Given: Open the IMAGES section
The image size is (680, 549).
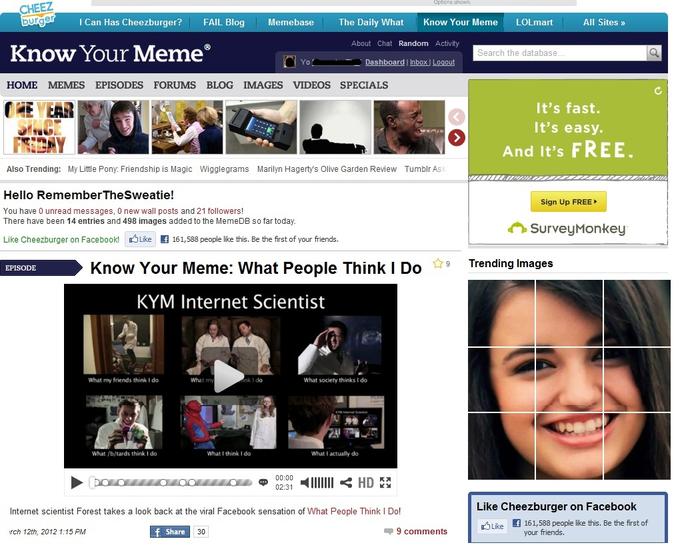Looking at the screenshot, I should coord(263,85).
